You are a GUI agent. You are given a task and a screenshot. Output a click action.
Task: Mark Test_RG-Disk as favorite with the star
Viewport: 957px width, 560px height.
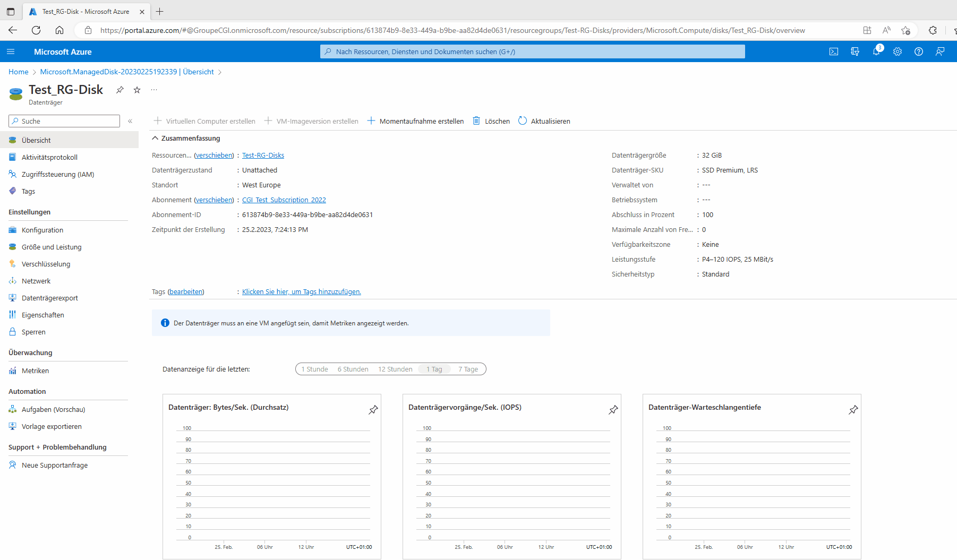137,90
